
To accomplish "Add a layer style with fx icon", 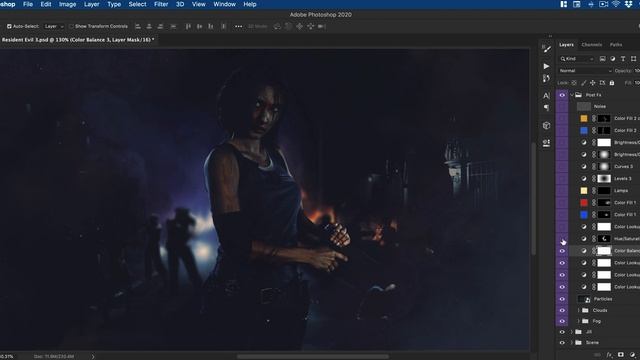I will point(609,355).
